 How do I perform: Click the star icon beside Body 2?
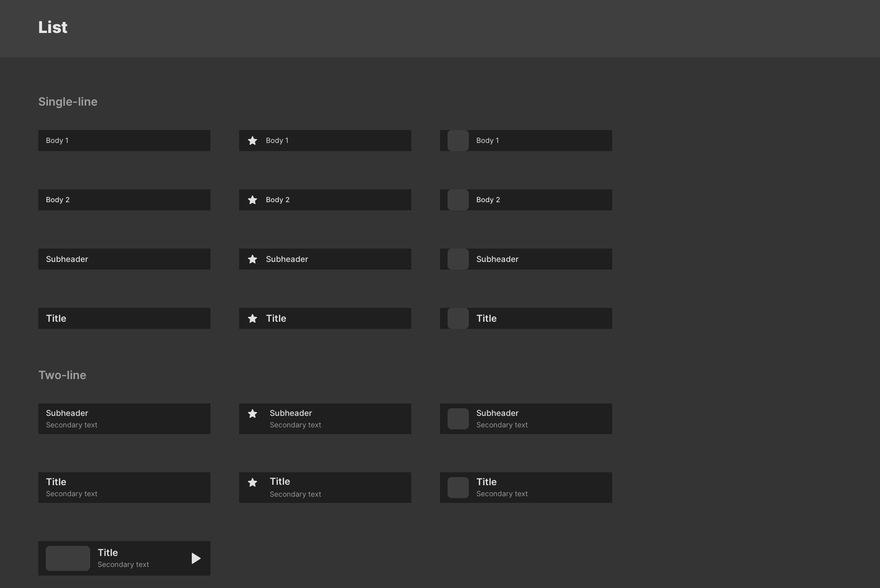click(253, 200)
